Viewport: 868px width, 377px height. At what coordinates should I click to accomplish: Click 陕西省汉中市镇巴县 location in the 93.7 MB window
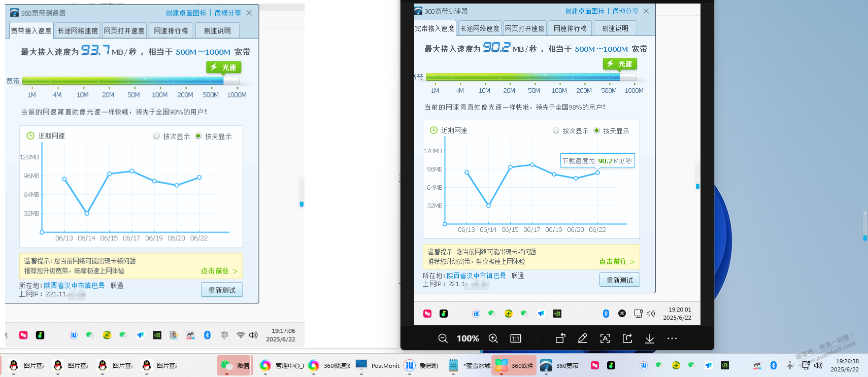coord(74,286)
